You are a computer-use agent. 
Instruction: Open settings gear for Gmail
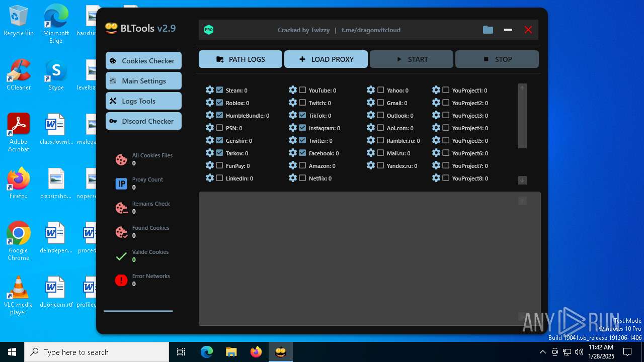tap(371, 103)
